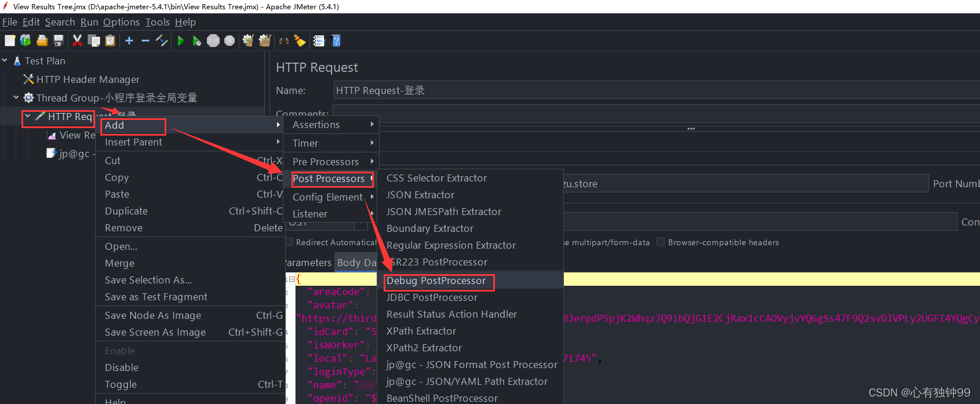The image size is (980, 404).
Task: Expand the Pre Processors submenu
Action: pos(331,162)
